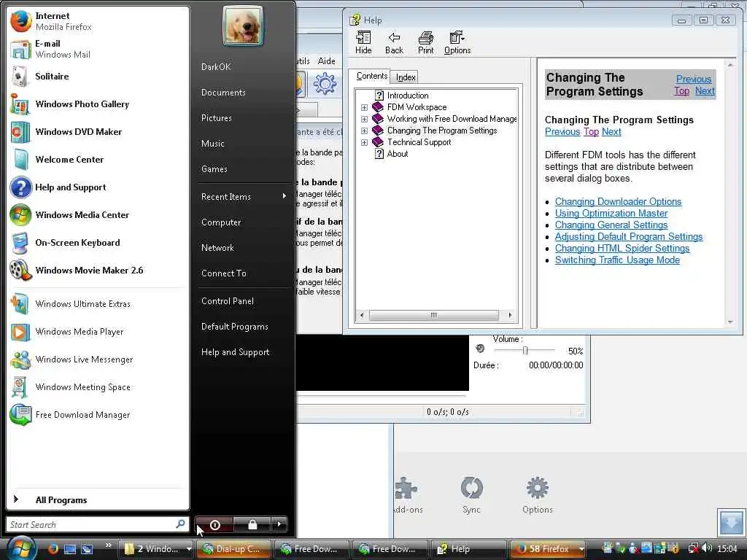Launch Windows Movie Maker 2.6
The height and width of the screenshot is (560, 747).
point(98,270)
